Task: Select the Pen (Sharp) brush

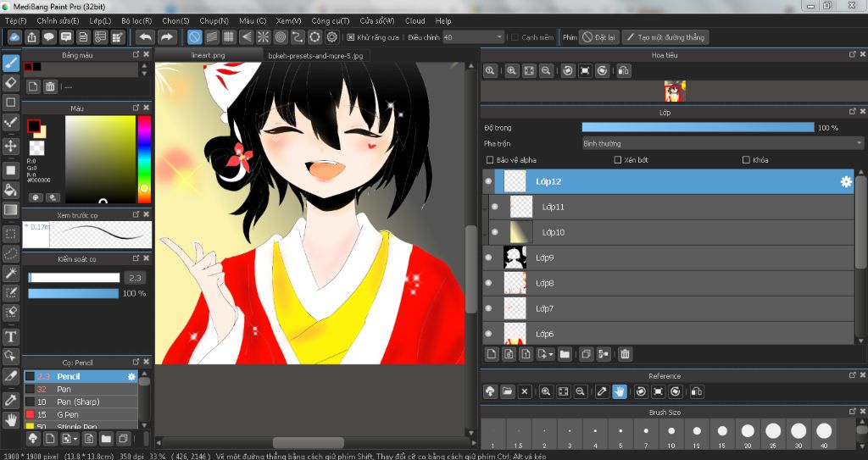Action: click(81, 402)
